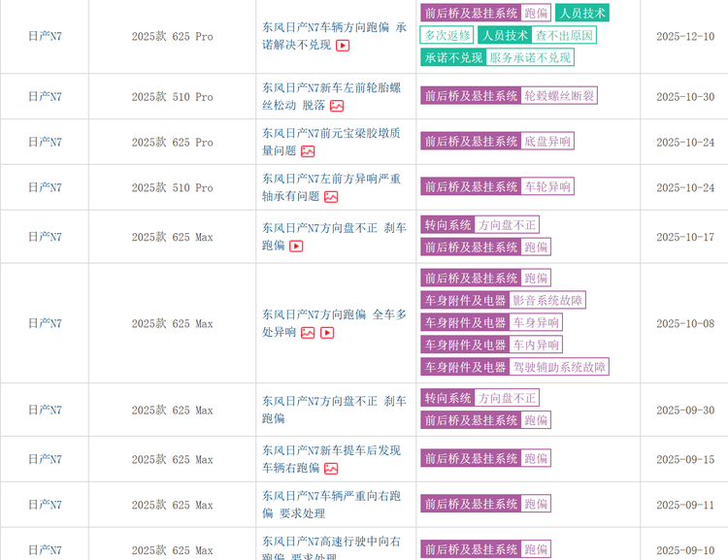Select the 底盘异常 tag
This screenshot has height=560, width=728.
[x=547, y=142]
